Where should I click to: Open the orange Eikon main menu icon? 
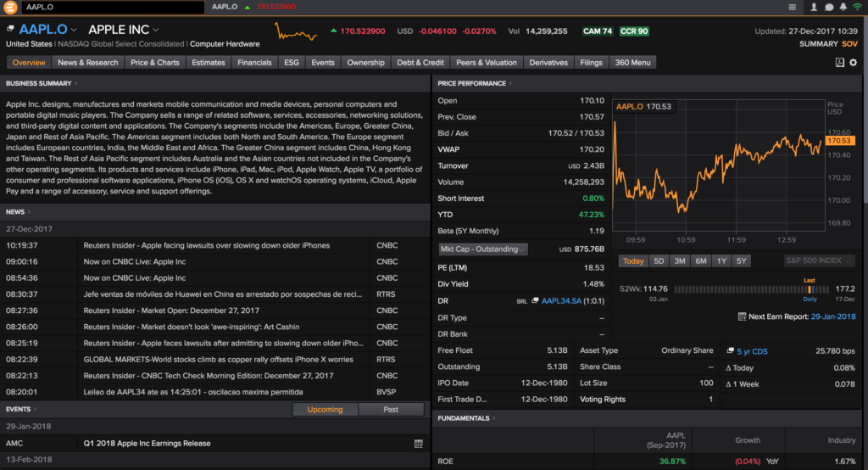click(10, 7)
